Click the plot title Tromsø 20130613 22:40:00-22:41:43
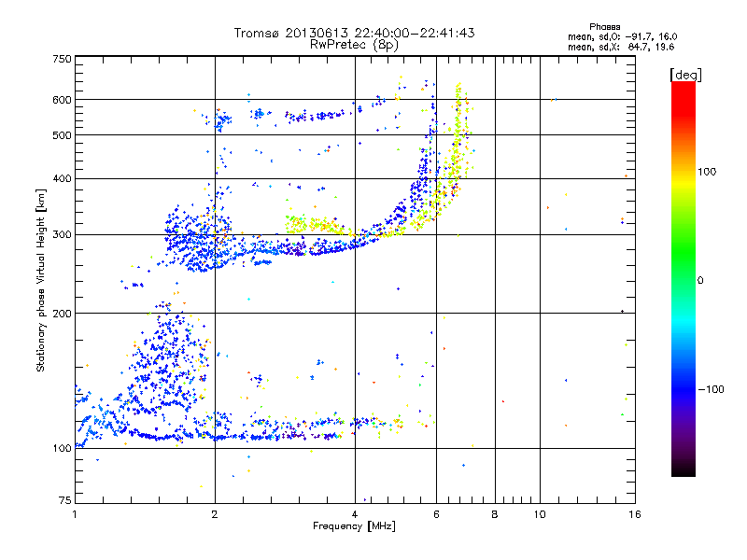The height and width of the screenshot is (560, 747). 354,33
